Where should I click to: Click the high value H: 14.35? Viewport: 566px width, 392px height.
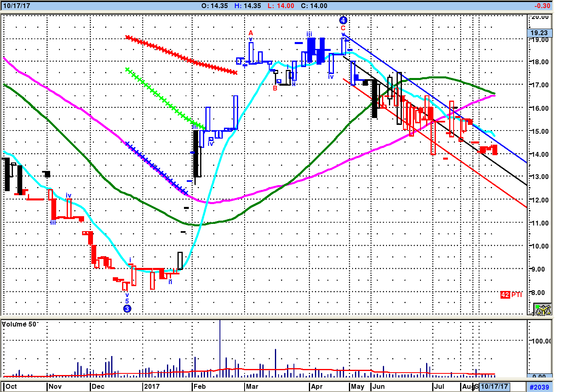pos(248,6)
